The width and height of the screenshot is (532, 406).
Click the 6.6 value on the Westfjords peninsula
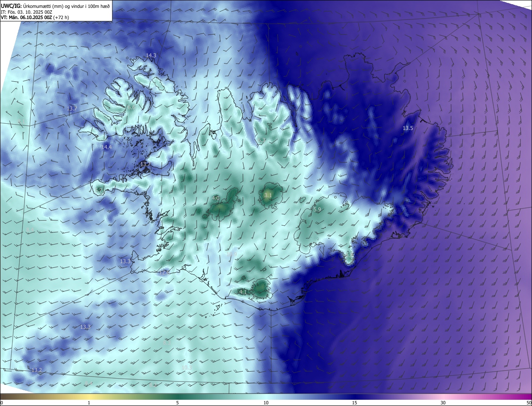click(x=131, y=107)
